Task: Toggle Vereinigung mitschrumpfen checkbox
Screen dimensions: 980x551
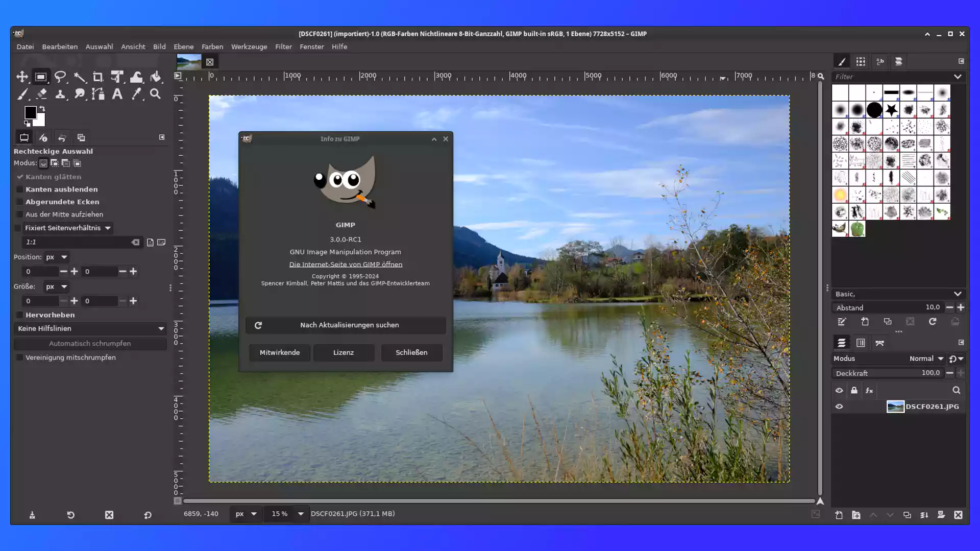Action: (20, 357)
